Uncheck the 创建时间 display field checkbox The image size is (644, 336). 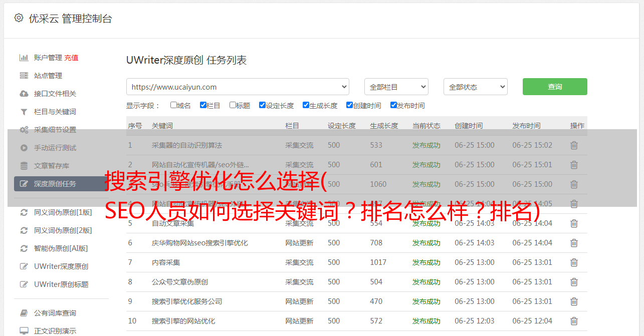349,105
